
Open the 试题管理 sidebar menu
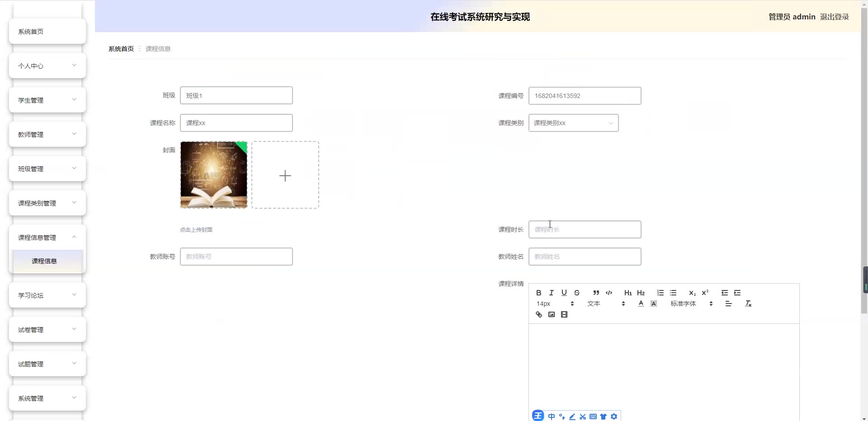click(x=47, y=364)
